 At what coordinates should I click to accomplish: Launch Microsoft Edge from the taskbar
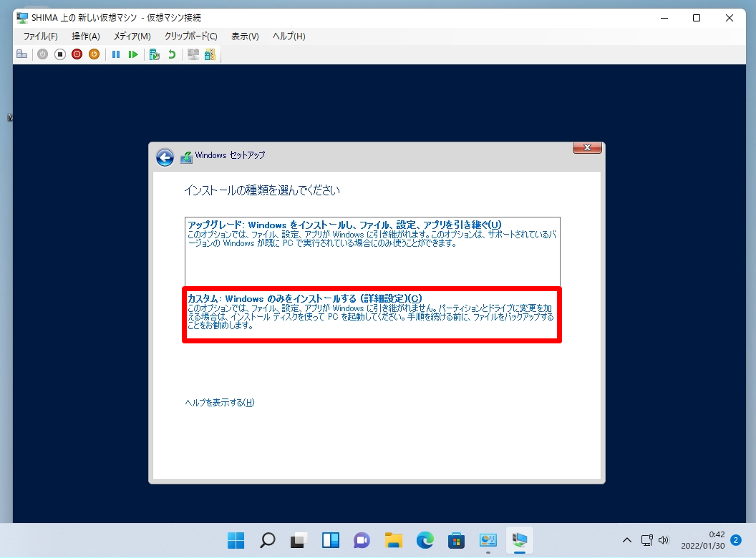tap(425, 540)
